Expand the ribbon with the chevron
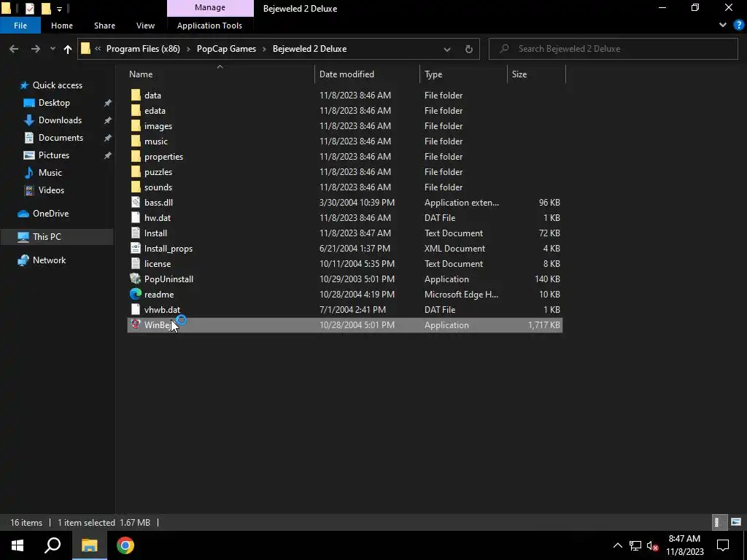The image size is (747, 560). (x=723, y=26)
